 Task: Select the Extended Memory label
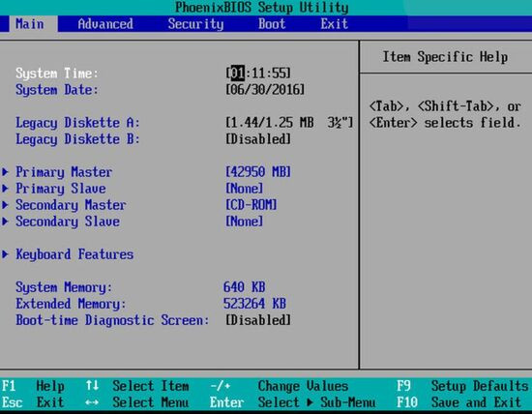click(x=71, y=304)
